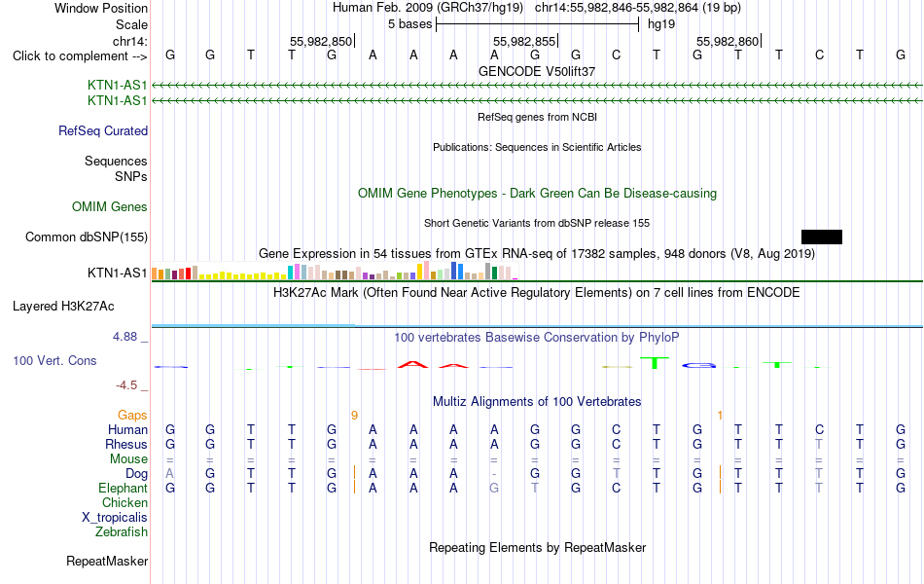Click 'Short Genetic Variants from dbSNP release 155' title
This screenshot has height=584, width=924.
[x=537, y=223]
